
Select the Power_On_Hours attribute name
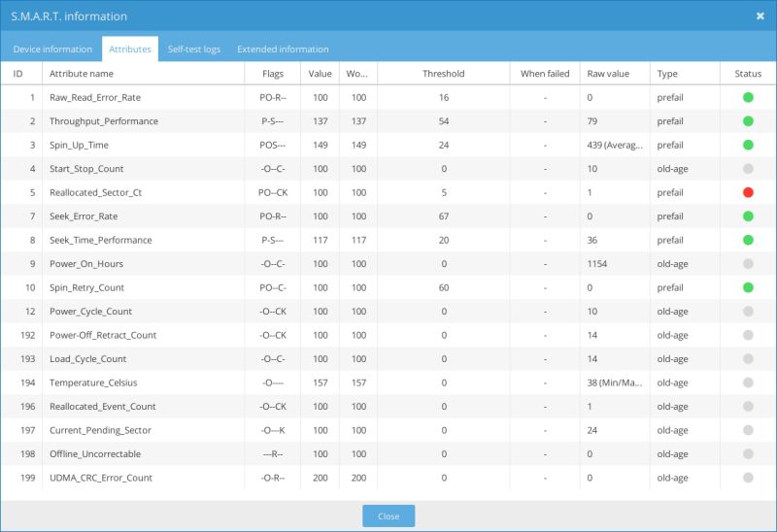tap(86, 264)
